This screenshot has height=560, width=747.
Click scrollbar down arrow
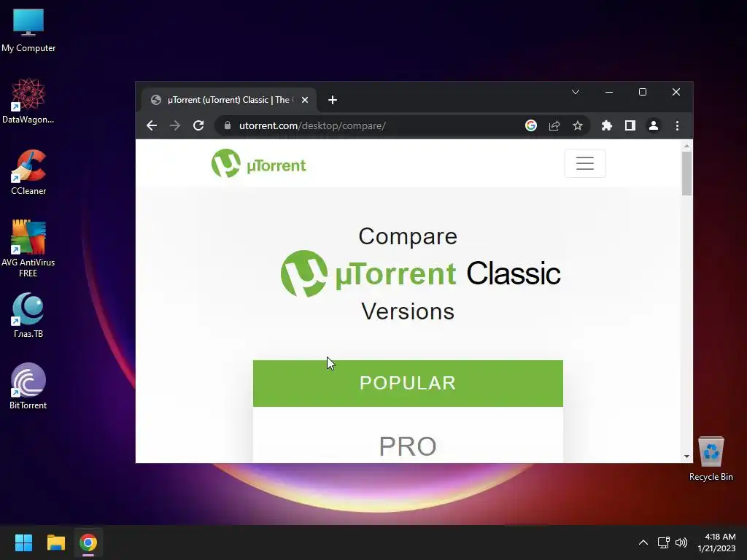click(686, 456)
